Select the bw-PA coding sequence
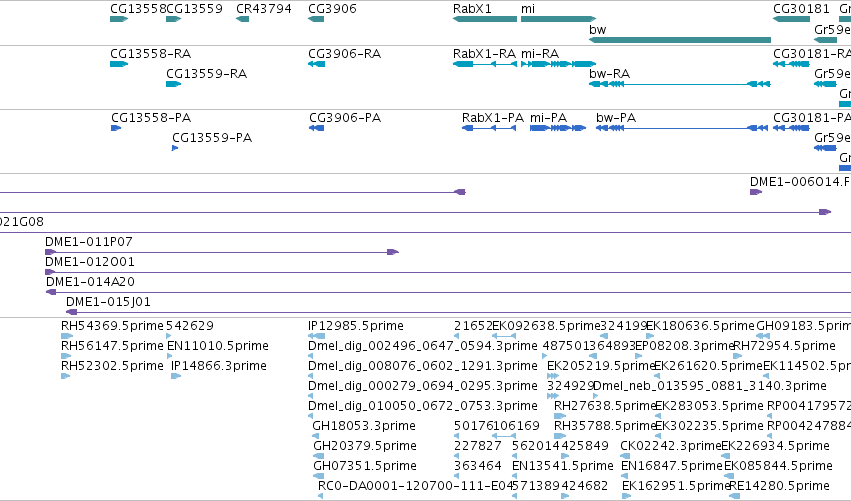This screenshot has width=851, height=501. (x=682, y=128)
